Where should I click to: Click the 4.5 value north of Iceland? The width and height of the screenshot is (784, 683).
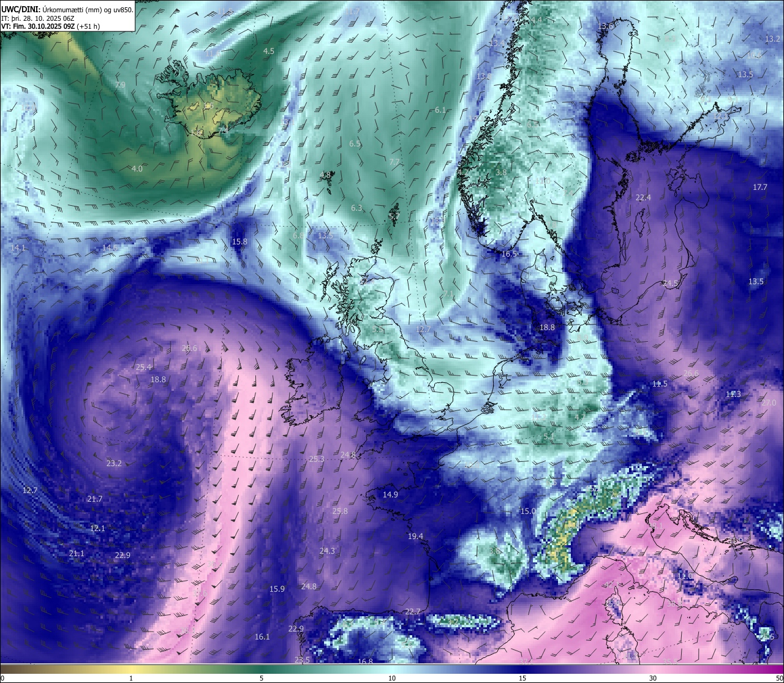pyautogui.click(x=268, y=51)
